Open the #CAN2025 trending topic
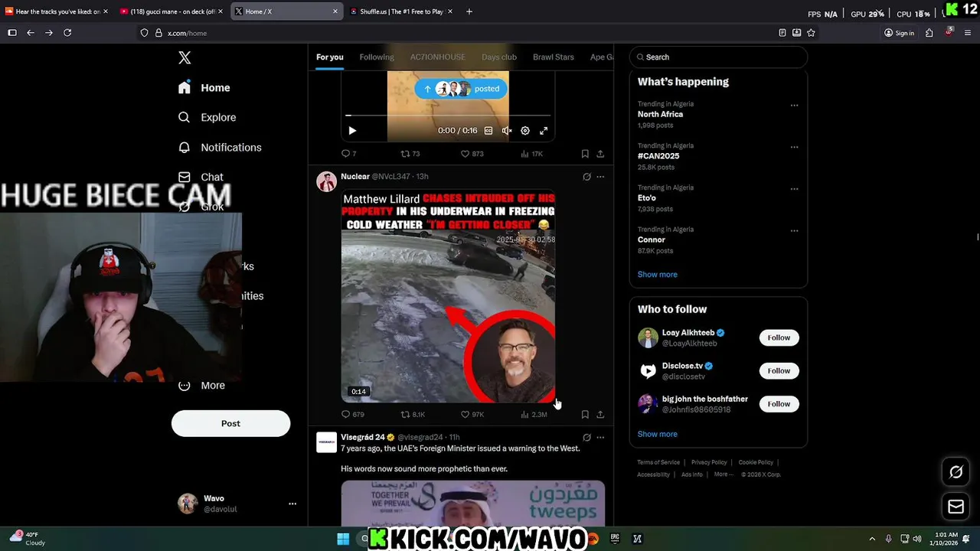The image size is (980, 551). [x=658, y=156]
